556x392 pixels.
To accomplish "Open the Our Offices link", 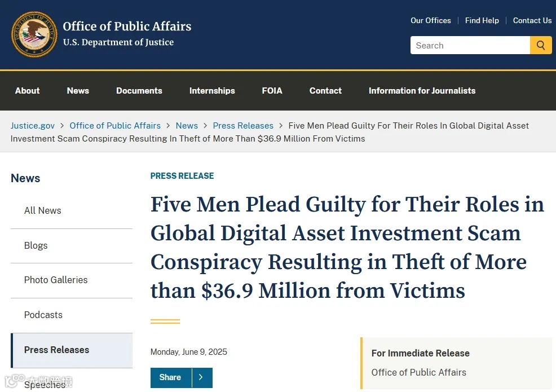I will [x=430, y=20].
